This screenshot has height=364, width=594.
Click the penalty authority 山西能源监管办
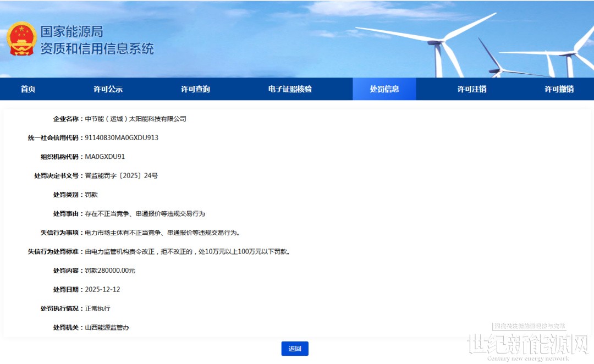click(x=107, y=328)
